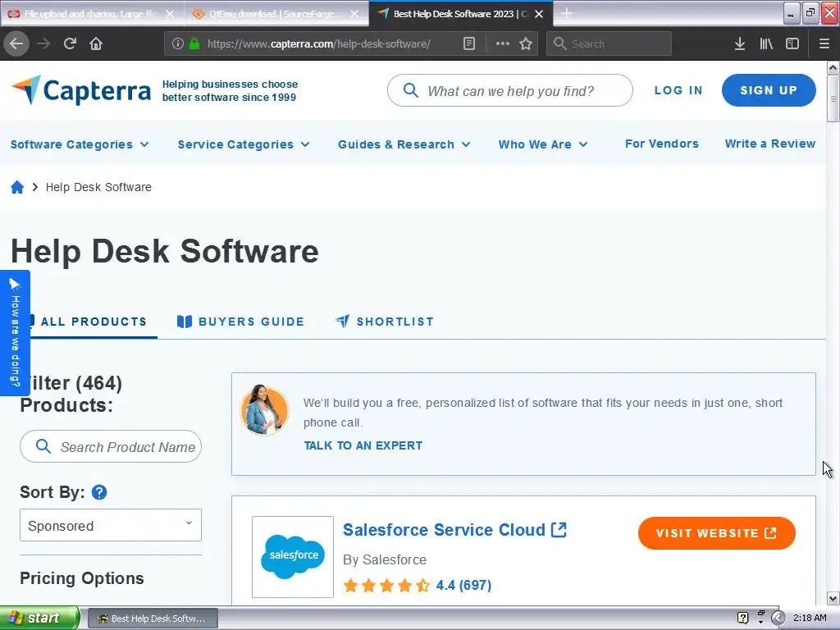Viewport: 840px width, 630px height.
Task: Click TALK TO AN EXPERT link
Action: click(x=363, y=445)
